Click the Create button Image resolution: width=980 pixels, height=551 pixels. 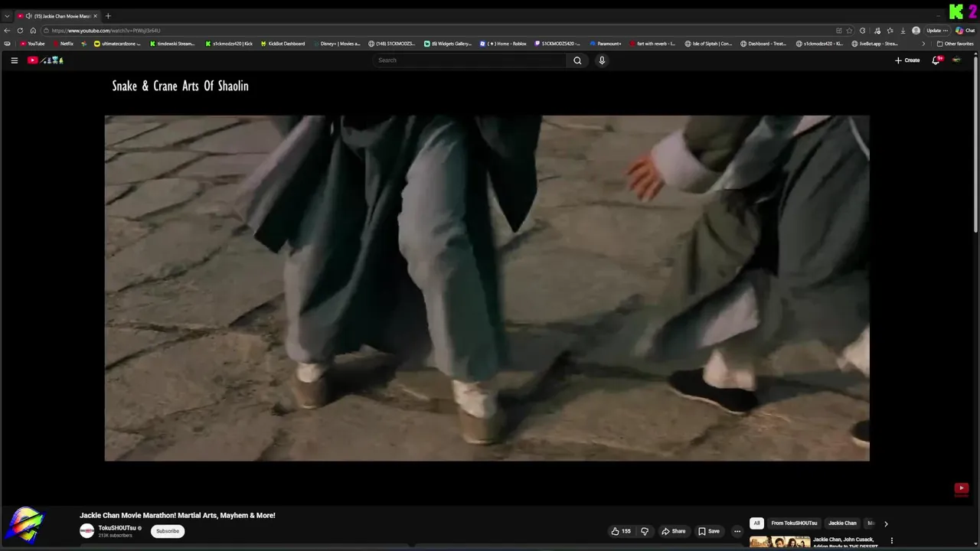[x=907, y=60]
